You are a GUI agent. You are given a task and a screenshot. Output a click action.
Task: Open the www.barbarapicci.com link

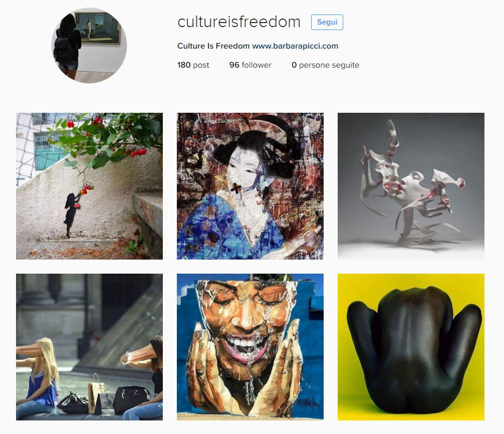point(295,46)
